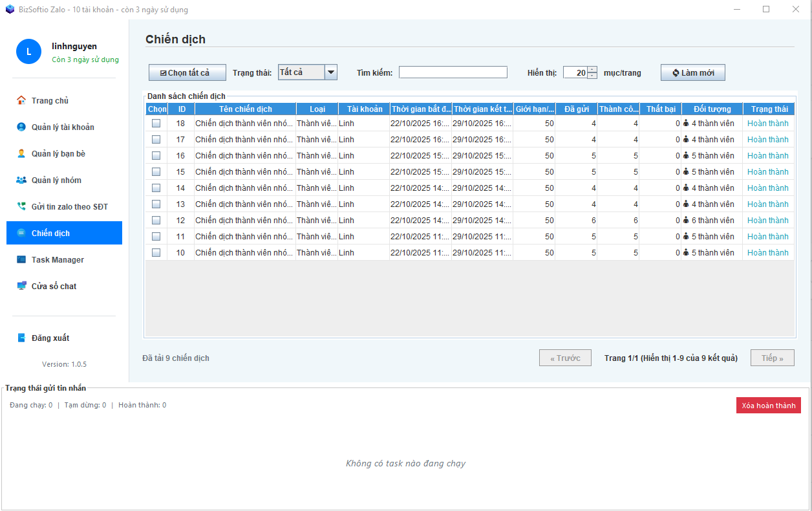Screen dimensions: 812x511
Task: Click the Cửa sổ chat monitor icon
Action: [21, 286]
